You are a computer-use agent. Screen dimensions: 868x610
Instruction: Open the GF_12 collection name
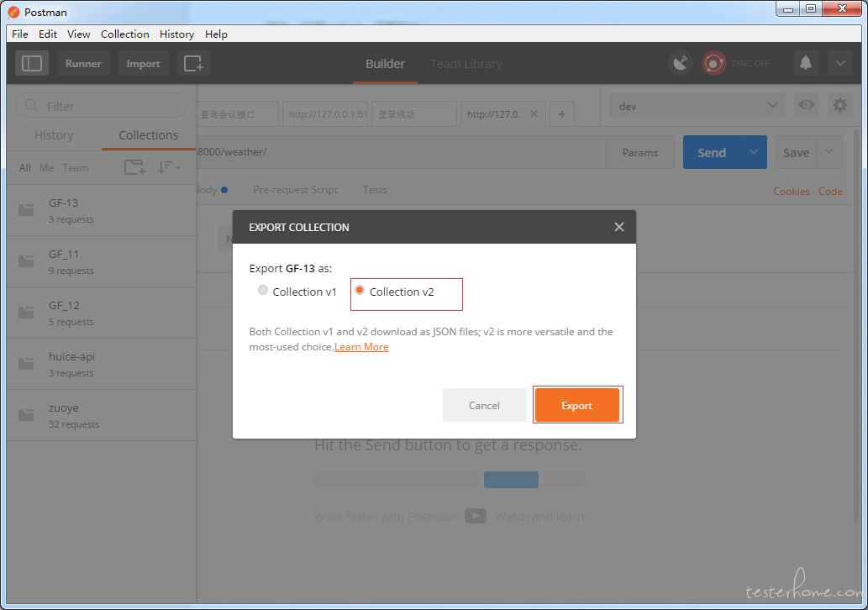coord(64,305)
